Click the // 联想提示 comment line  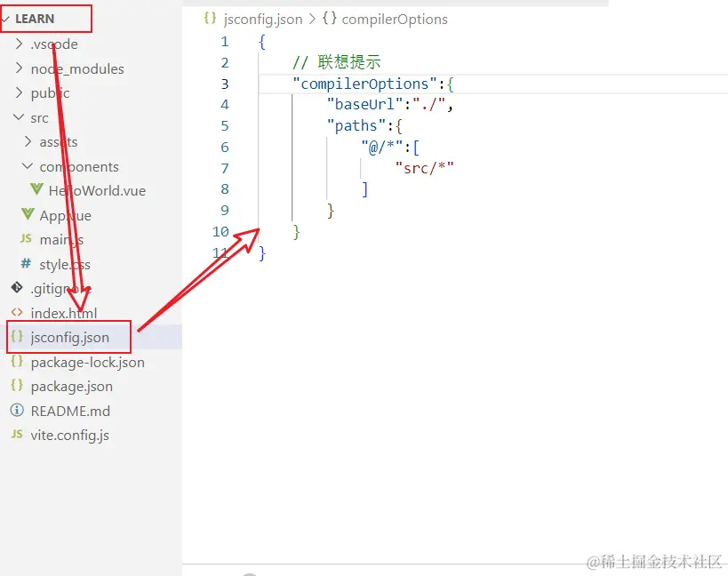point(337,62)
